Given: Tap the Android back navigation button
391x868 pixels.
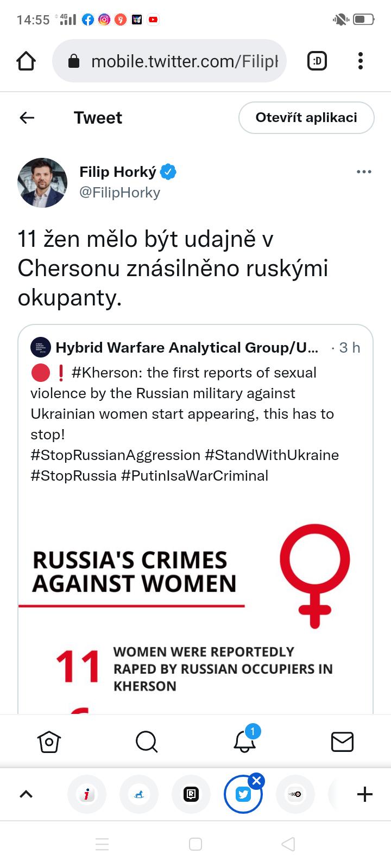Looking at the screenshot, I should (288, 844).
